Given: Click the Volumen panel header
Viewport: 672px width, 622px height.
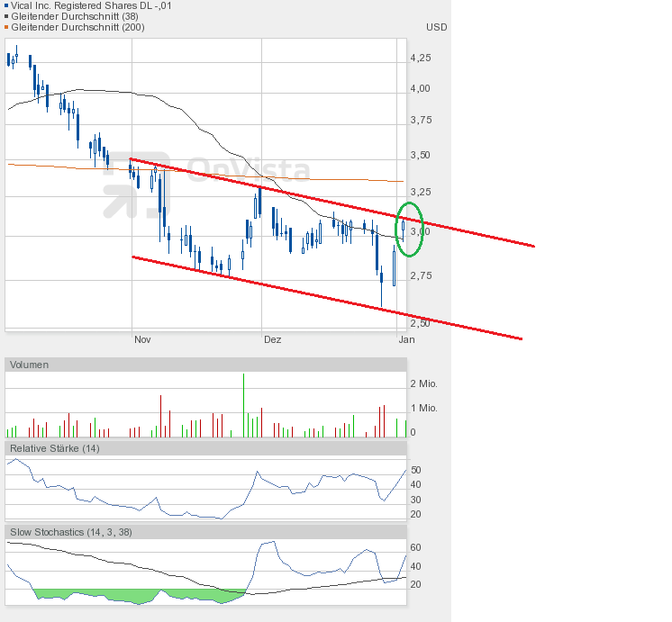Looking at the screenshot, I should point(29,365).
